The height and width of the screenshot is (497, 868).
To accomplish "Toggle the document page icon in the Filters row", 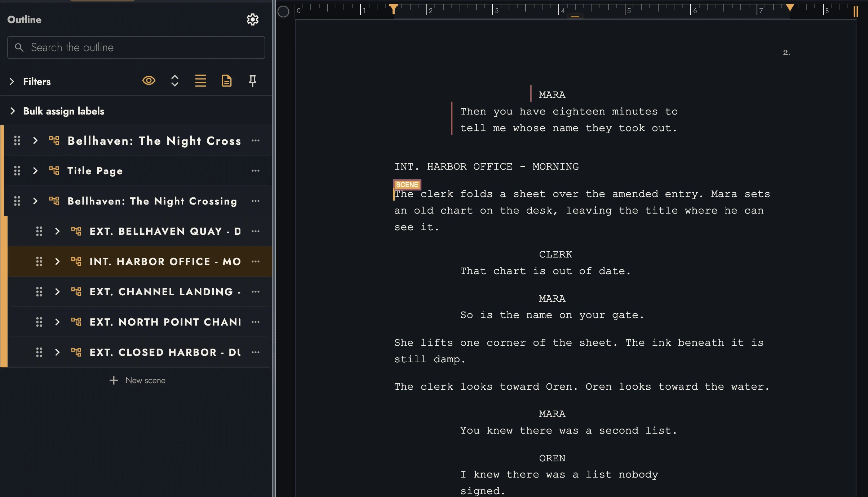I will (x=227, y=81).
